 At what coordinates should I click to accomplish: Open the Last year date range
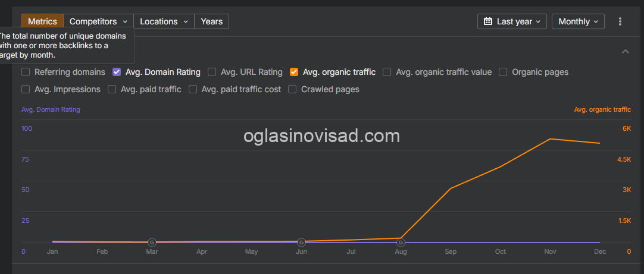coord(512,21)
